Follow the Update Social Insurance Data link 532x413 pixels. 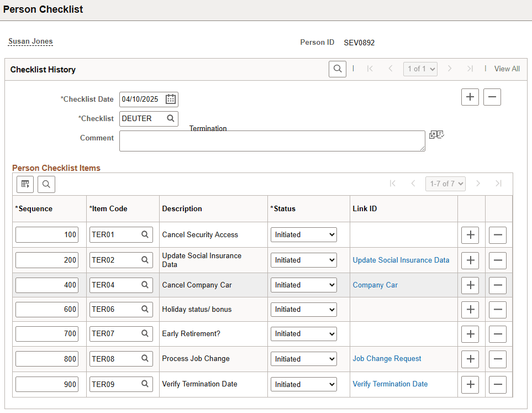[x=401, y=260]
